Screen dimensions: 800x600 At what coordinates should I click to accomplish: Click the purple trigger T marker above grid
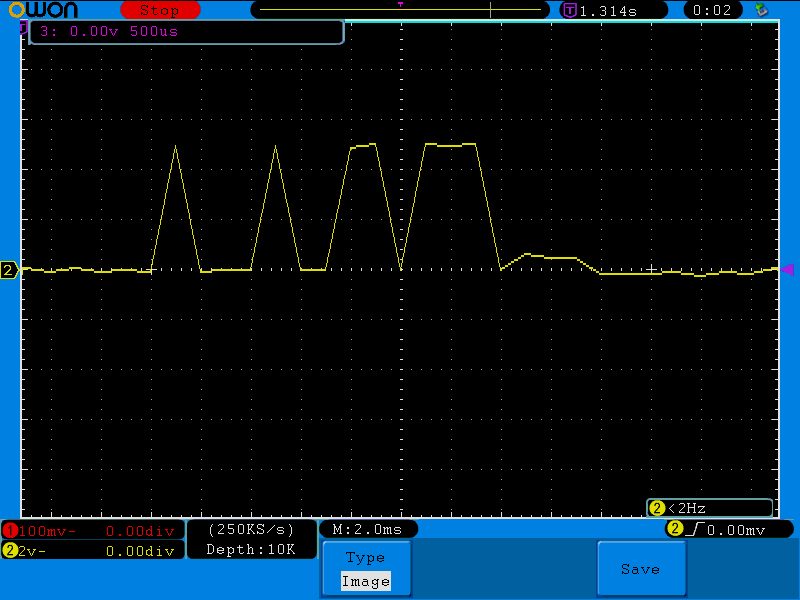pos(401,4)
